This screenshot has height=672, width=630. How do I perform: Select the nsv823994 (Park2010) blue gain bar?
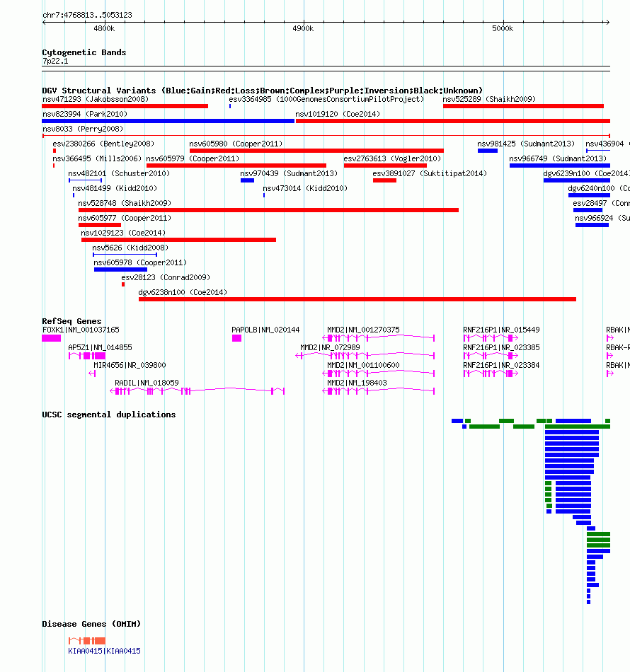(x=168, y=121)
